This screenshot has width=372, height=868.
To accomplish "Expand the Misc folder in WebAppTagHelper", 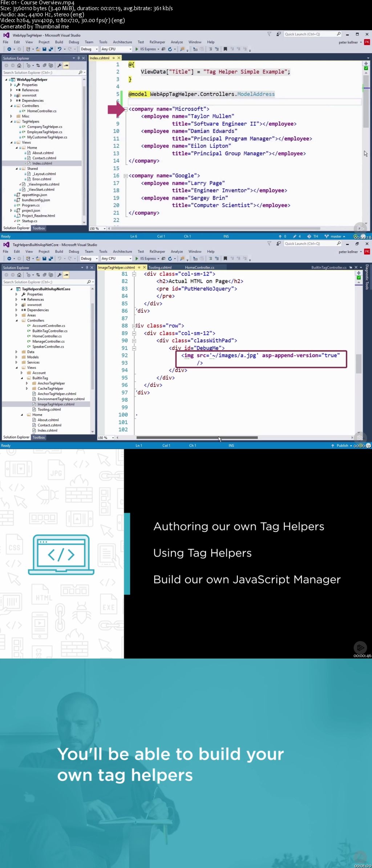I will [x=11, y=116].
